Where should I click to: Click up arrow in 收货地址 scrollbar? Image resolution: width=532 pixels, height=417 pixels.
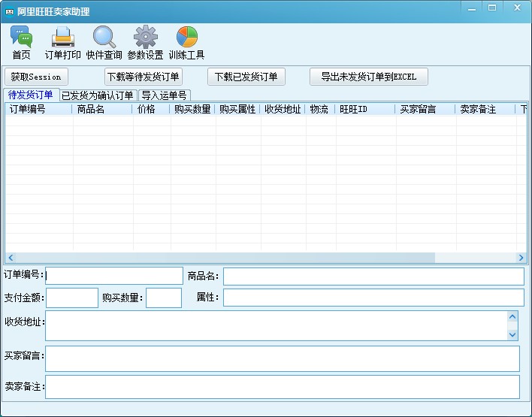pos(512,316)
